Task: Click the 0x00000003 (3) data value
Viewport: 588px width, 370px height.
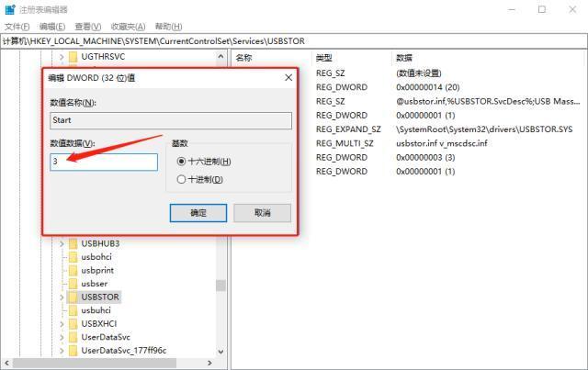Action: tap(425, 157)
